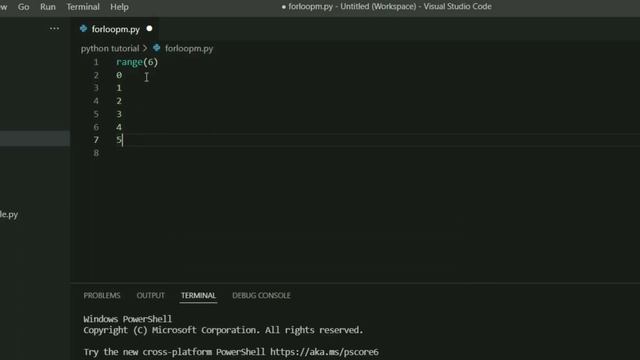
Task: Select the file ending in 'le.py' in the explorer
Action: click(9, 214)
